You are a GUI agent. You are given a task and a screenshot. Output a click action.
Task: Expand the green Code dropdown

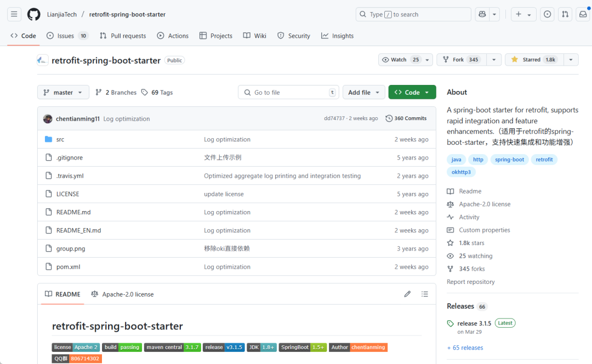click(x=412, y=92)
